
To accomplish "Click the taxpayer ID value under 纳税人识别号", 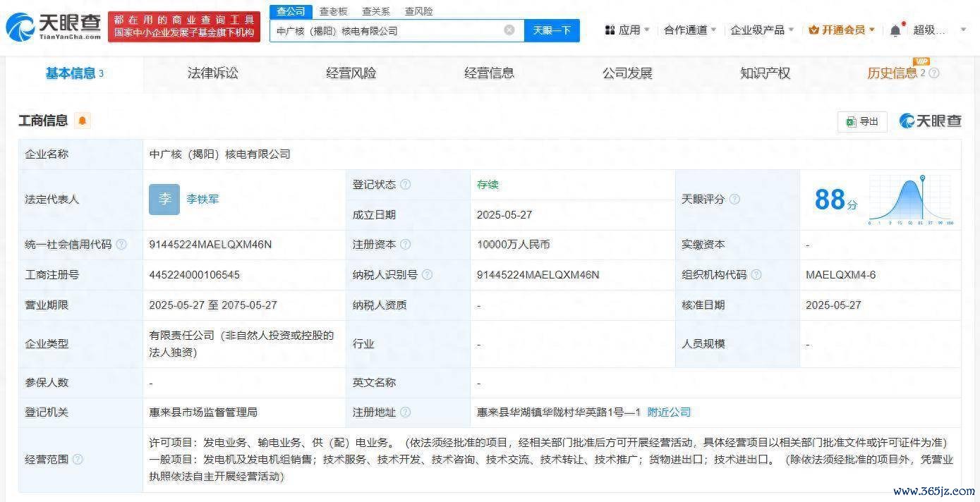I will [x=538, y=275].
